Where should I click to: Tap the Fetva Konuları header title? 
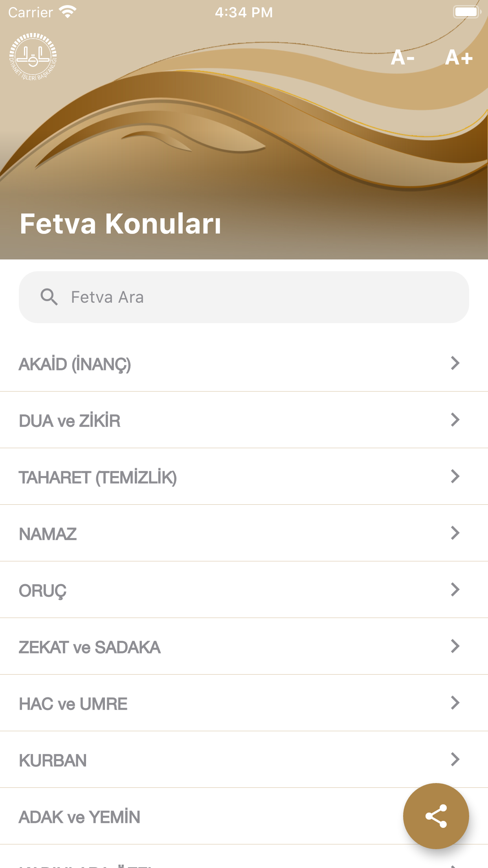point(120,224)
